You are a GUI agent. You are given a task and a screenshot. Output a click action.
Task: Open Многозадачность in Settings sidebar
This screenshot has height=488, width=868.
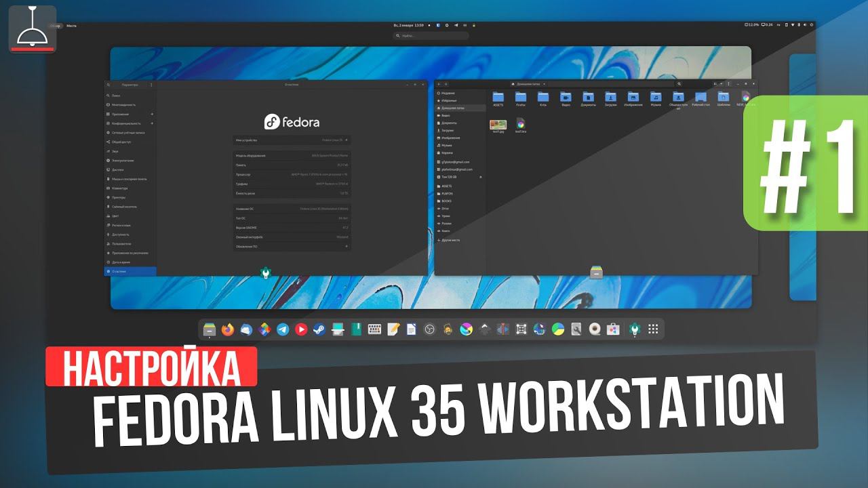pos(130,105)
